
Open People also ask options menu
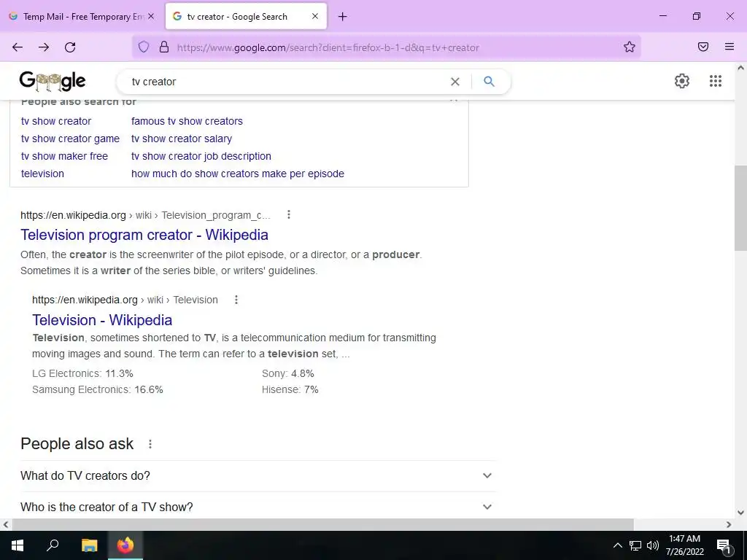tap(150, 444)
